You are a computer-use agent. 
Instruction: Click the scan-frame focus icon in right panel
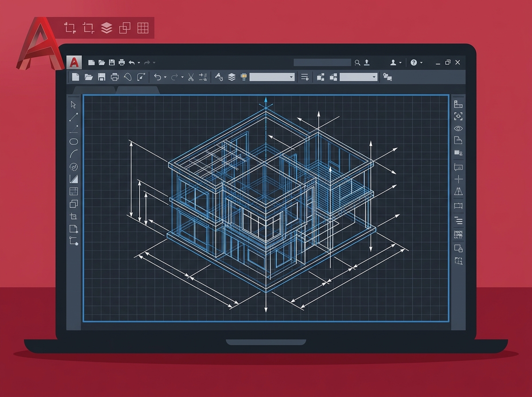pos(458,116)
